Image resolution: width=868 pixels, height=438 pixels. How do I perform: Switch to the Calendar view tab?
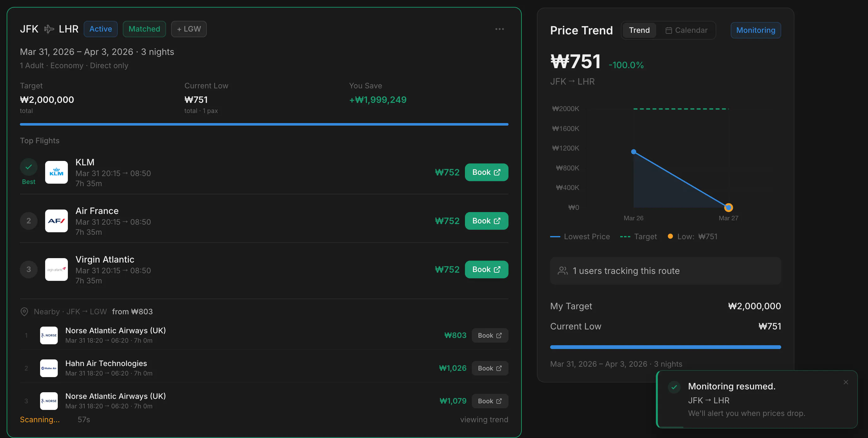coord(686,30)
